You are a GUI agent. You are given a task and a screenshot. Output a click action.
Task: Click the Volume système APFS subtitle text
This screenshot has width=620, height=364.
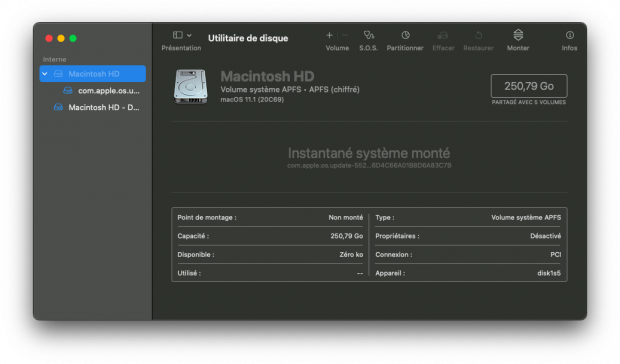290,90
